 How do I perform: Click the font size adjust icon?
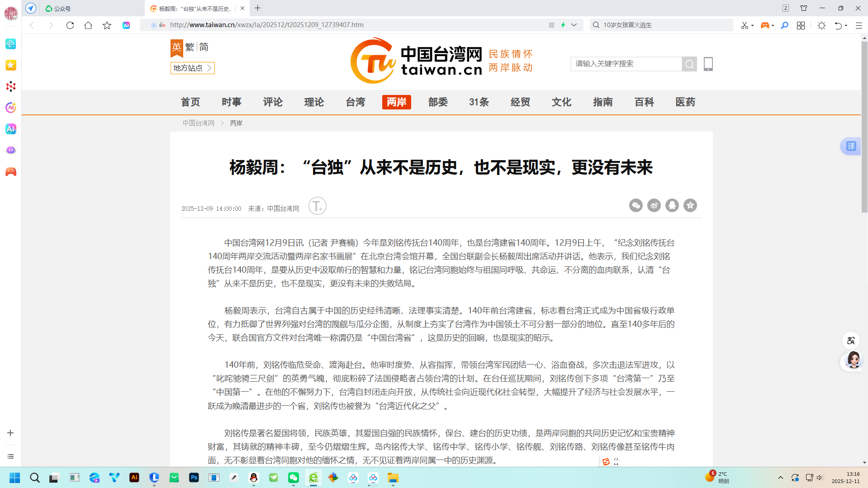click(317, 206)
